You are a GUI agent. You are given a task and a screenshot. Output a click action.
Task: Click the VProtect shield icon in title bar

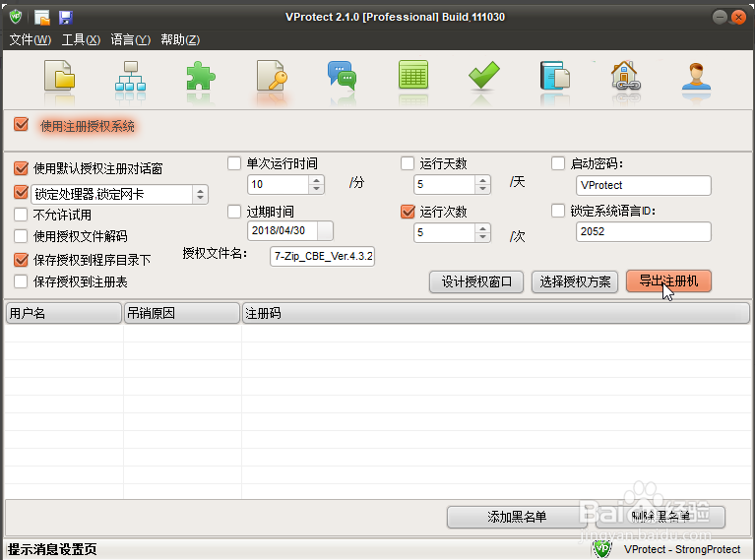click(x=16, y=17)
